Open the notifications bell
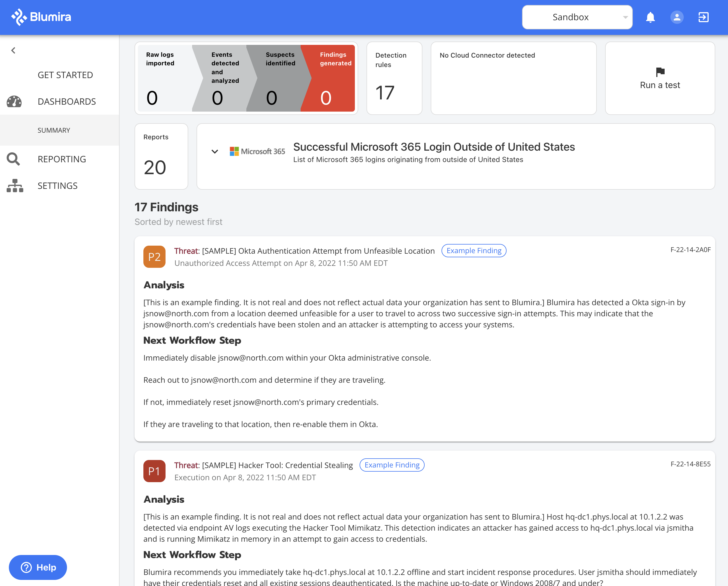The image size is (728, 586). click(x=650, y=17)
